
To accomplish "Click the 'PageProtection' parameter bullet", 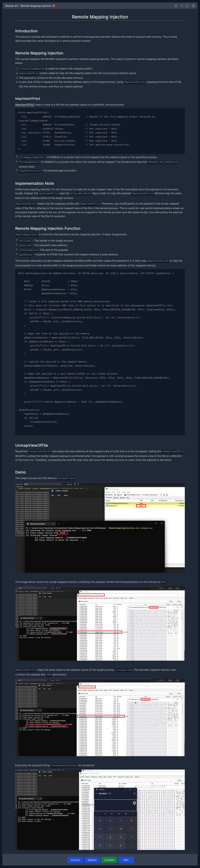I will (x=30, y=171).
